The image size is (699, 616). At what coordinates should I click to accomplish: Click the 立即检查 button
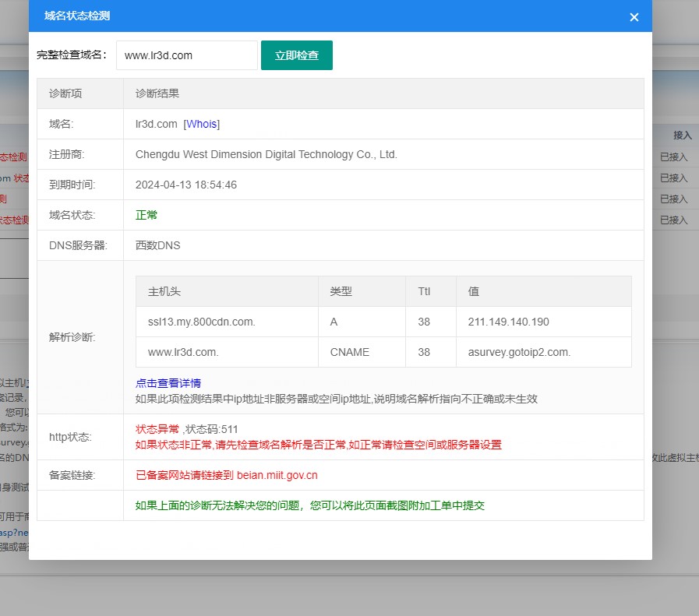[296, 55]
